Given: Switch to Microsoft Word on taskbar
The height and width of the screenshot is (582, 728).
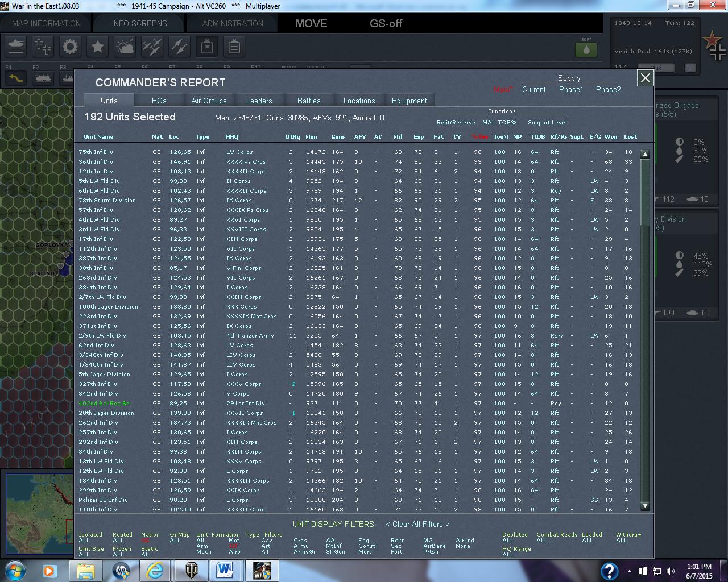Looking at the screenshot, I should 226,570.
